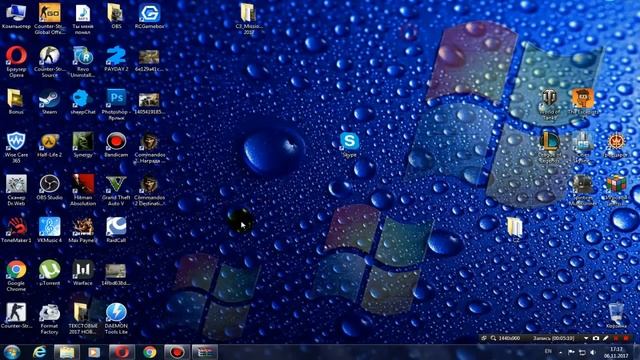This screenshot has height=360, width=640.
Task: Select the Revo Uninstaller icon
Action: click(83, 61)
